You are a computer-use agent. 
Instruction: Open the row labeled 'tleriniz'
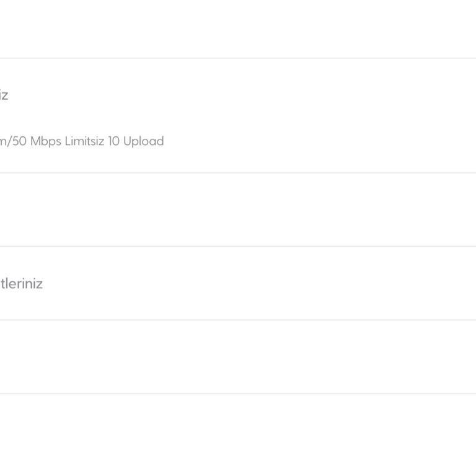[x=21, y=284]
